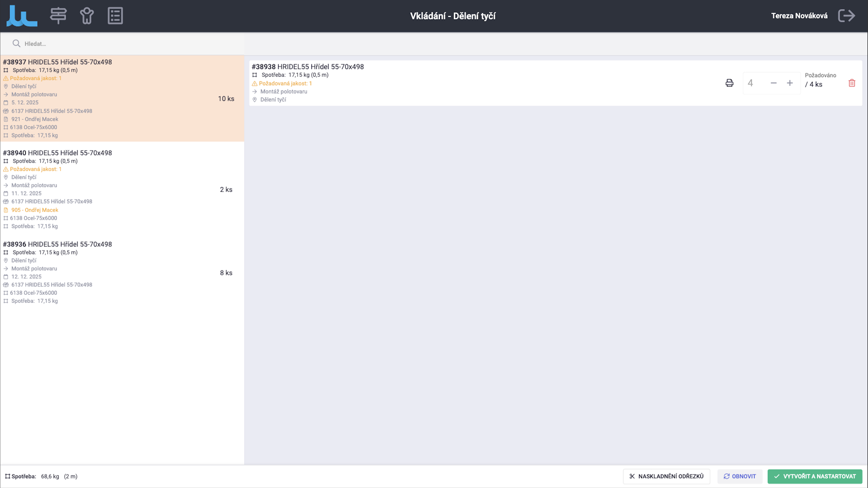Click the search magnifier icon
The height and width of the screenshot is (488, 868).
click(x=16, y=44)
